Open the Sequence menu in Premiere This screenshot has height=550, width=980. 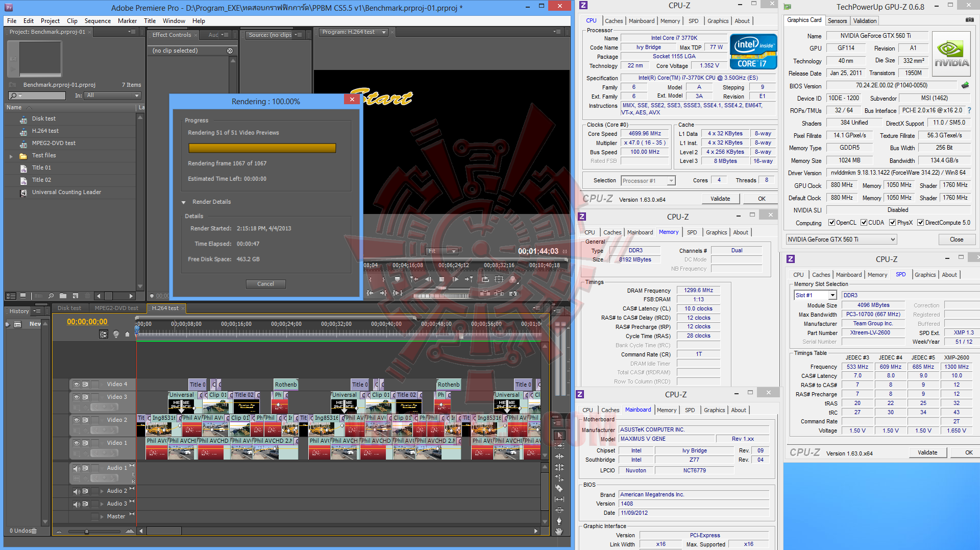click(97, 21)
